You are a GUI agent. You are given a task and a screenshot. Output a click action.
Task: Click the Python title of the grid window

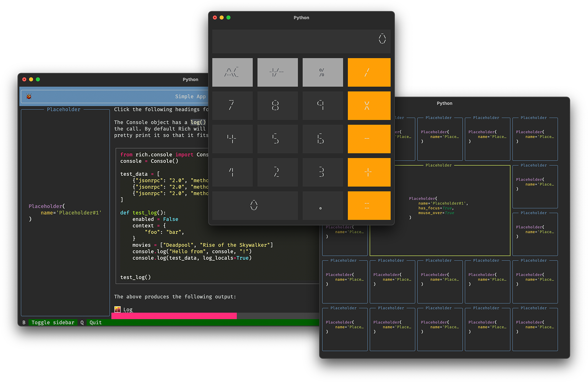[444, 103]
